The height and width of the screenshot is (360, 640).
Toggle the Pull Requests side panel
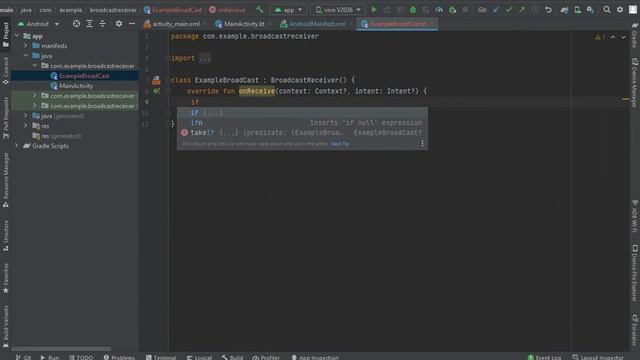click(6, 118)
